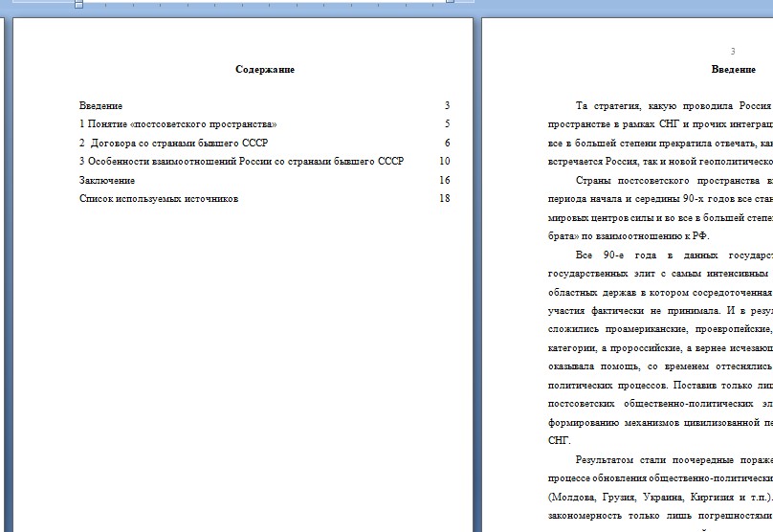Click the «Содержание» heading
Image resolution: width=773 pixels, height=532 pixels.
click(x=265, y=70)
